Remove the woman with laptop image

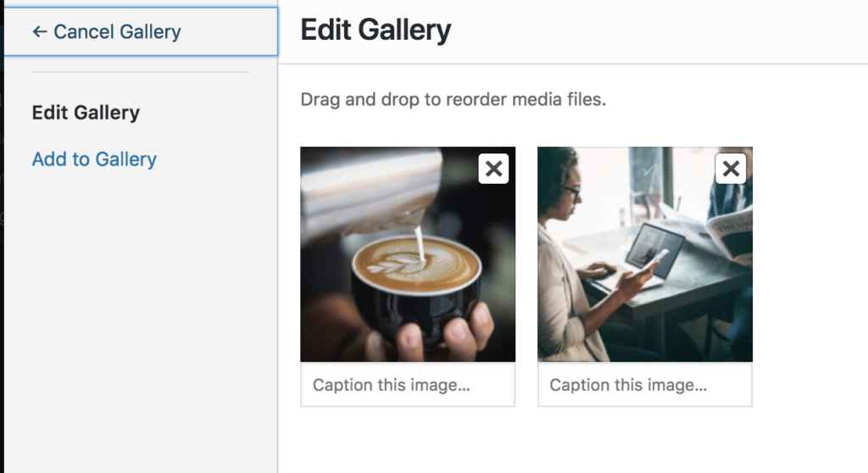click(x=731, y=169)
